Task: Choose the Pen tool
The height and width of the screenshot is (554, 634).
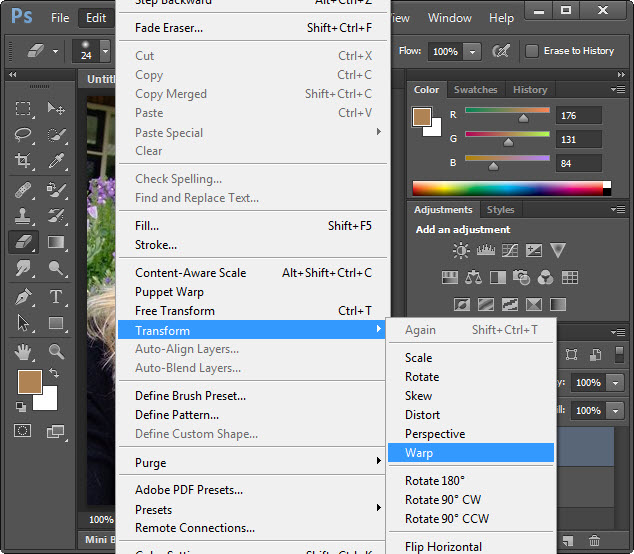Action: tap(24, 297)
